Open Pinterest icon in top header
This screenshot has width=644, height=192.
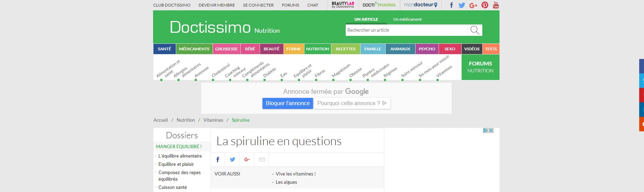click(485, 5)
